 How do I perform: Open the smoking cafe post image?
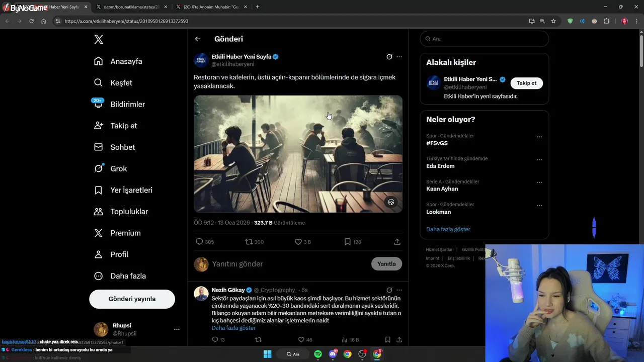[x=298, y=154]
